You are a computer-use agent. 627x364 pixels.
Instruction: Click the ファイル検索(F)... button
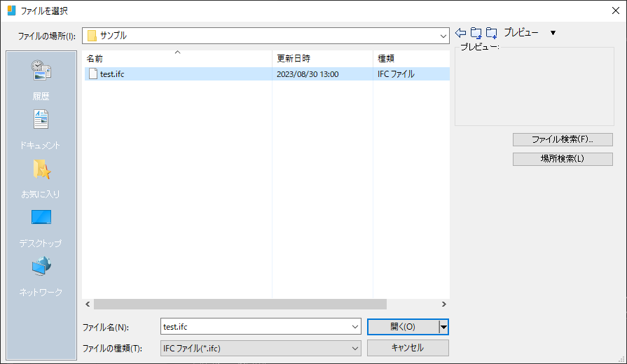pyautogui.click(x=563, y=139)
